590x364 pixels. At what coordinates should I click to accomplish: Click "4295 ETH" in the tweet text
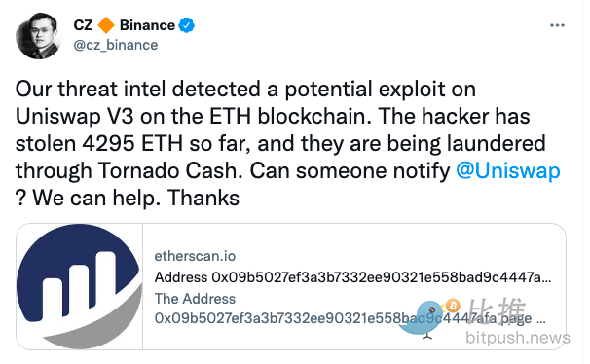[132, 144]
